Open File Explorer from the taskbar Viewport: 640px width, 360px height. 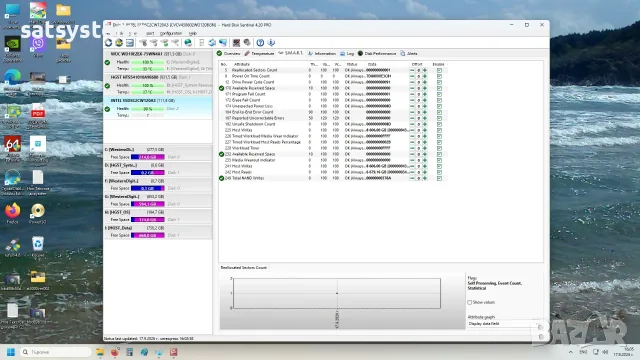tap(100, 352)
